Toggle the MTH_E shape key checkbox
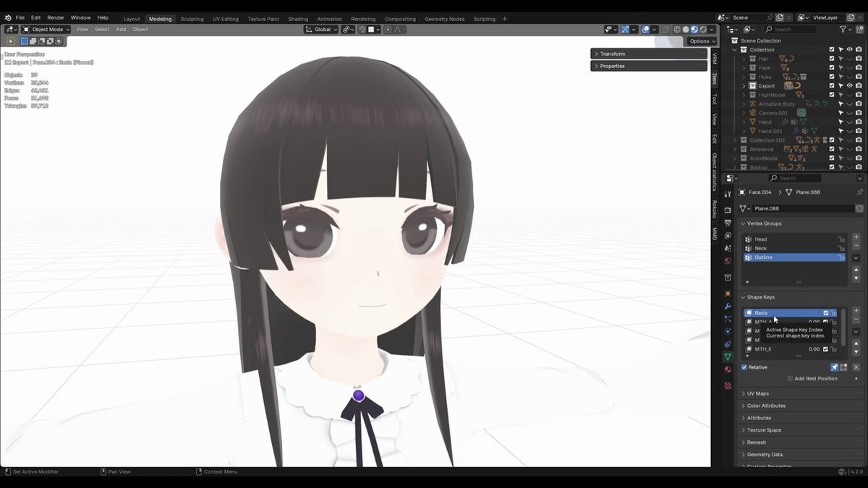868x488 pixels. click(x=825, y=349)
